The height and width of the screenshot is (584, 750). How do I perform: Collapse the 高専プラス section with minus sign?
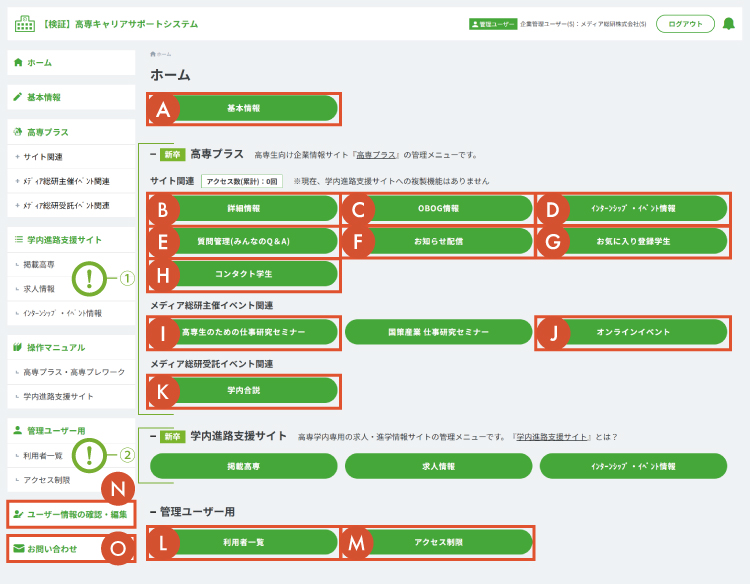tap(153, 155)
